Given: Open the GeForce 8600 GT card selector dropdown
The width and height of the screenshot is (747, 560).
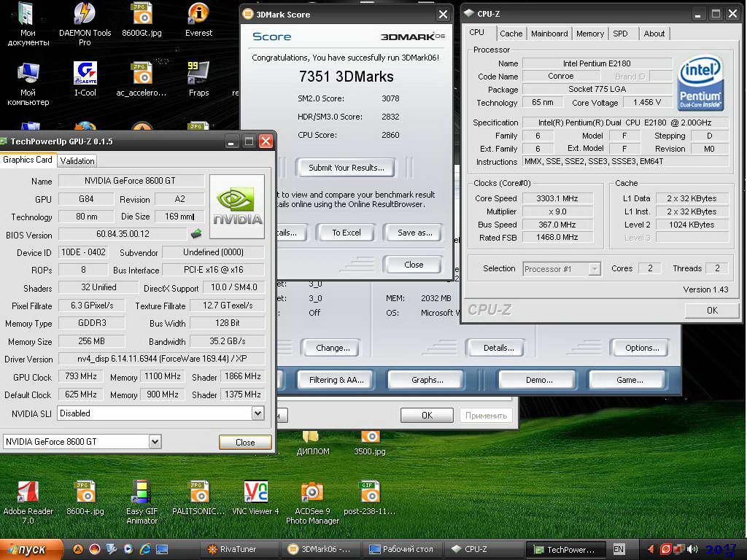Looking at the screenshot, I should pyautogui.click(x=155, y=441).
